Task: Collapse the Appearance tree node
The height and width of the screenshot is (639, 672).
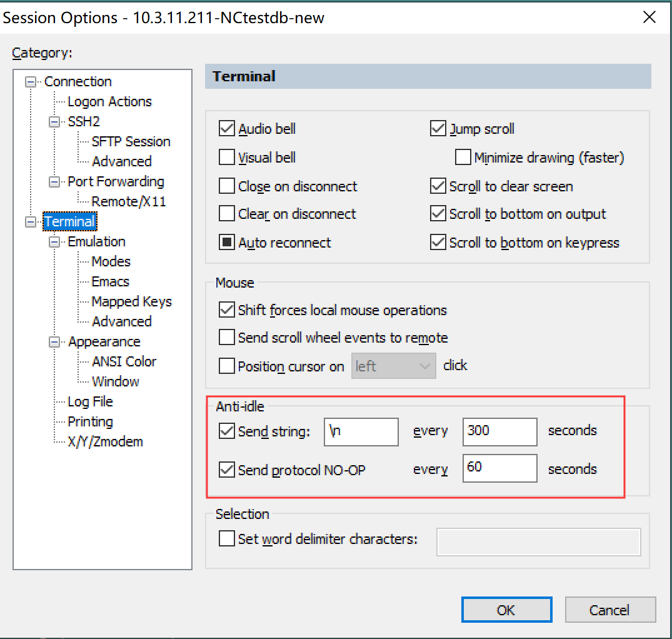Action: pyautogui.click(x=54, y=342)
